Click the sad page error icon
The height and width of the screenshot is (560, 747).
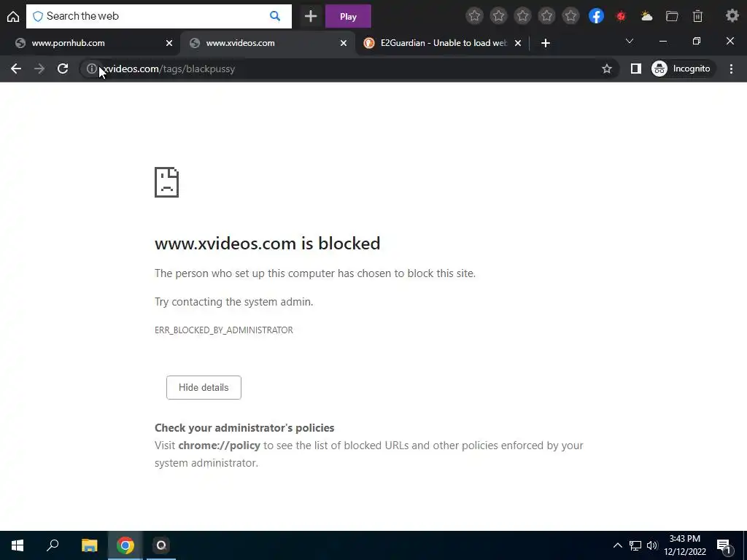tap(166, 182)
